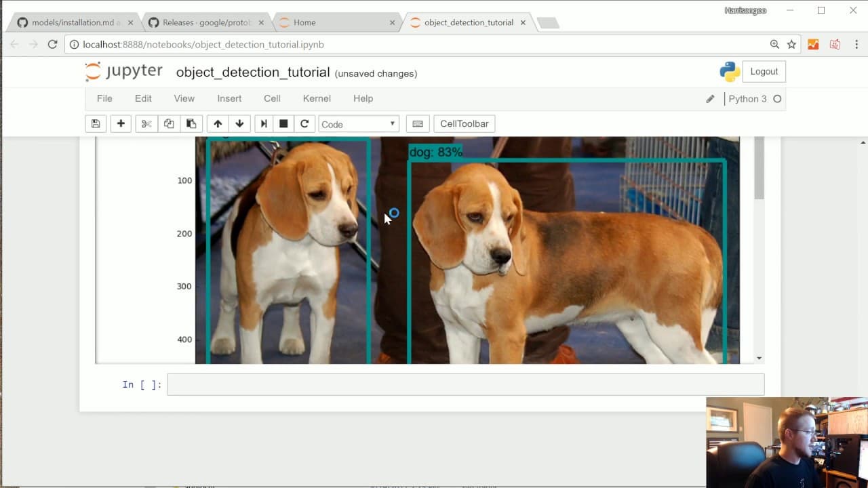Click the empty input code cell

pos(465,384)
